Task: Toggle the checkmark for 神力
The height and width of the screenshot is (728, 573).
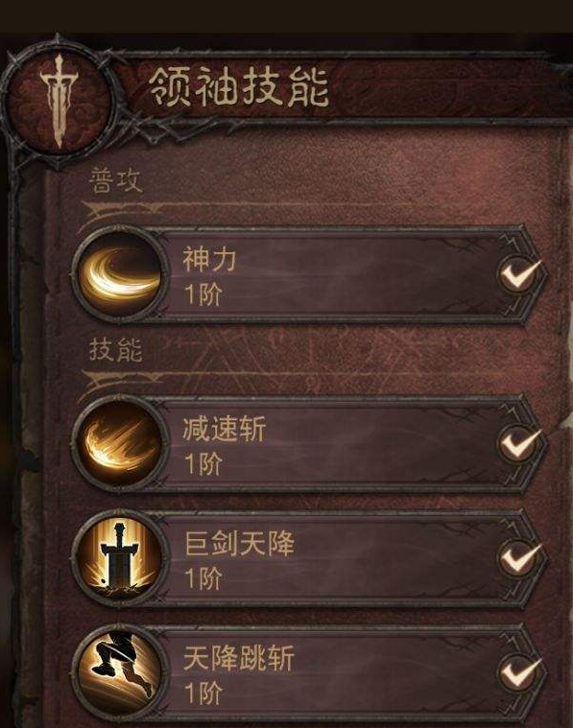Action: pos(519,273)
